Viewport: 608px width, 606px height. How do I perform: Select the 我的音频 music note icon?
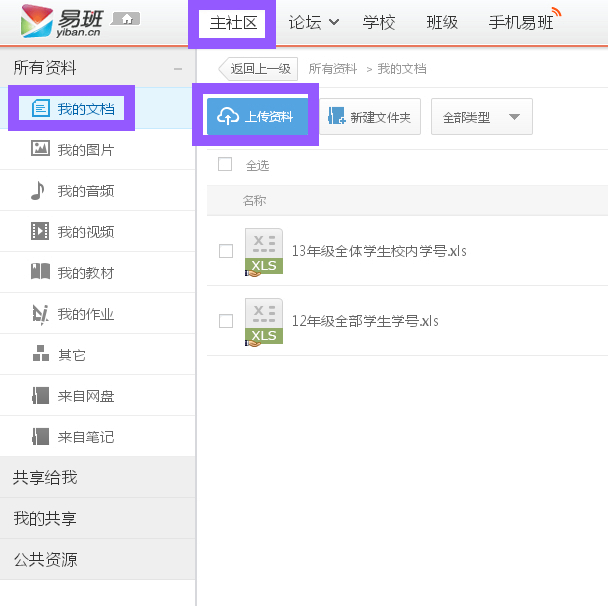(38, 191)
